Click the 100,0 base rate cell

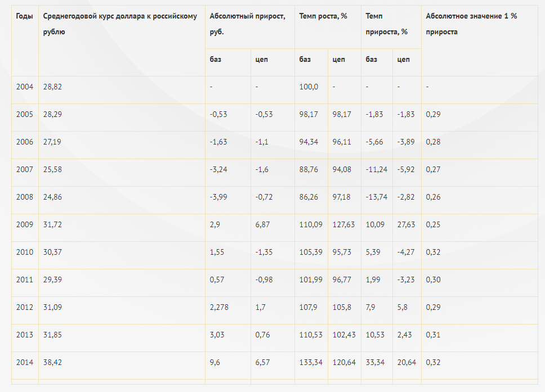pyautogui.click(x=309, y=87)
